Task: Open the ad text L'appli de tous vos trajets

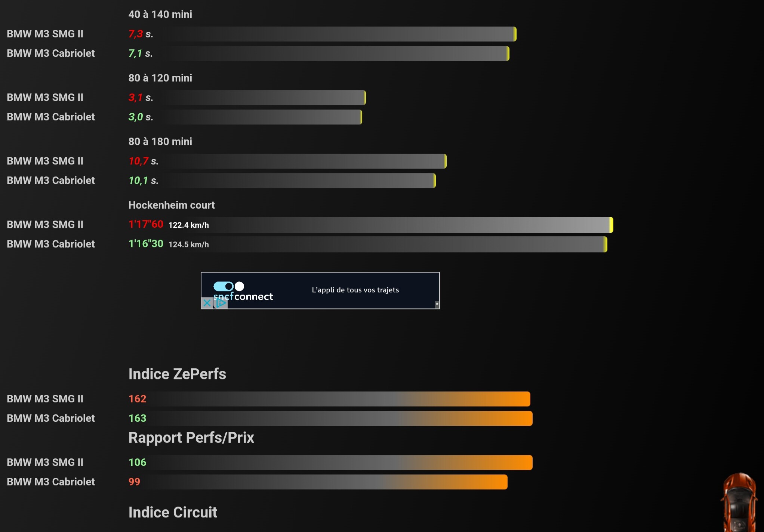Action: click(355, 290)
